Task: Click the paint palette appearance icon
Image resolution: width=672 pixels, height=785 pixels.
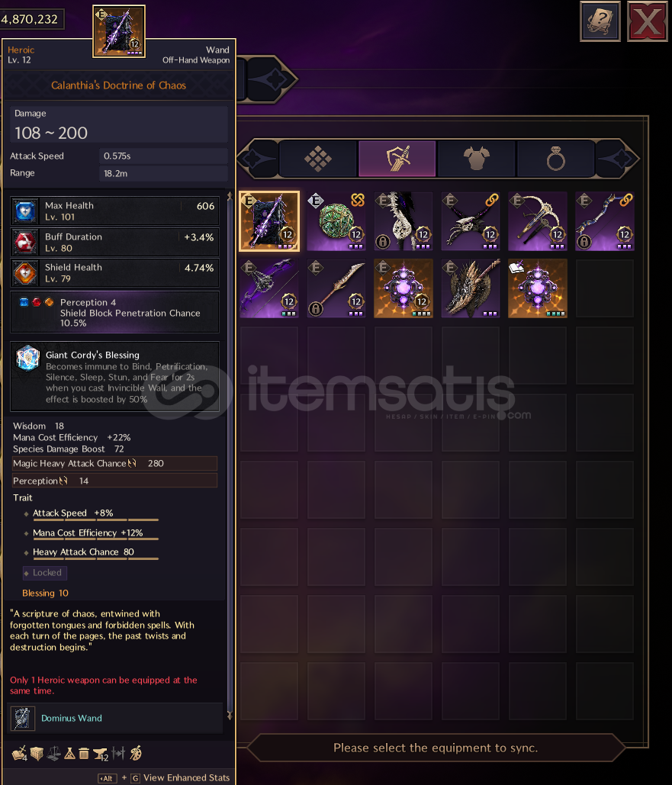Action: [136, 753]
